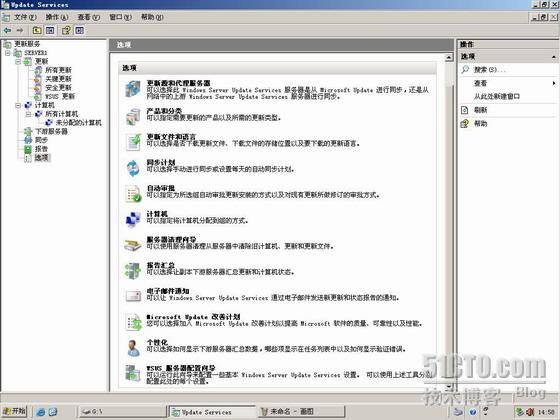This screenshot has width=560, height=420.
Task: Open the 个性化 title link
Action: point(157,342)
